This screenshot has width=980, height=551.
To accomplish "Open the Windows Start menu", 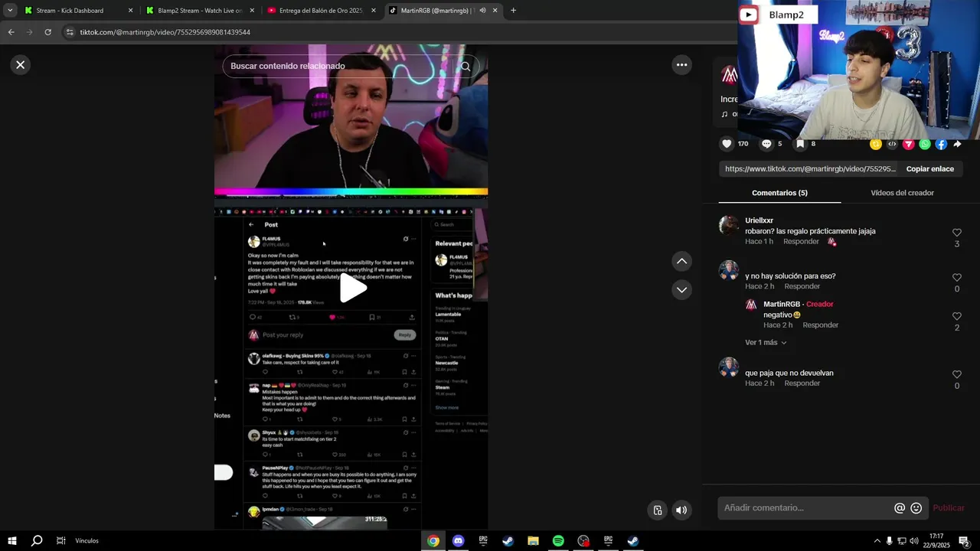I will [x=12, y=541].
